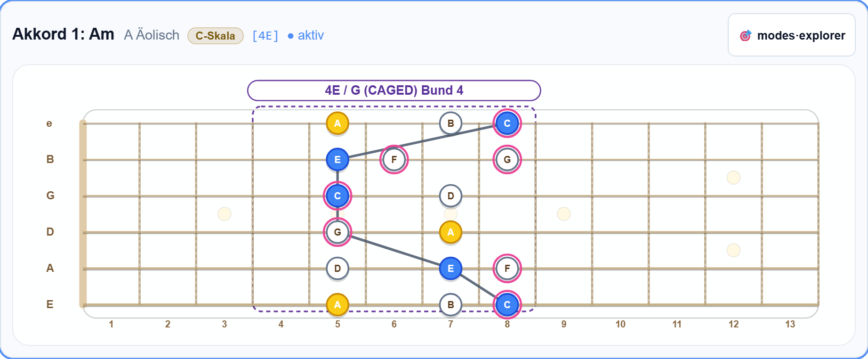Click D note on A string fret 5
The image size is (868, 359).
click(338, 269)
